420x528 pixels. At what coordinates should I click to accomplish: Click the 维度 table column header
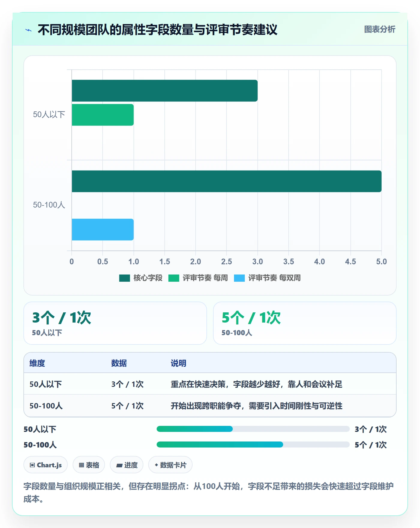[37, 363]
